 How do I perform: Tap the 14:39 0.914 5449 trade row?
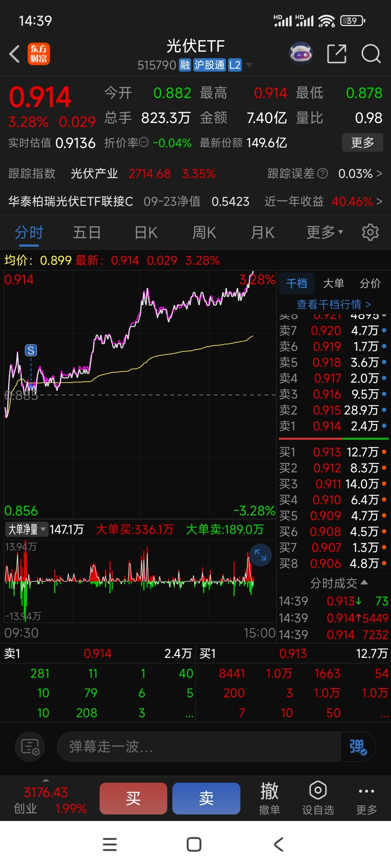pos(333,618)
